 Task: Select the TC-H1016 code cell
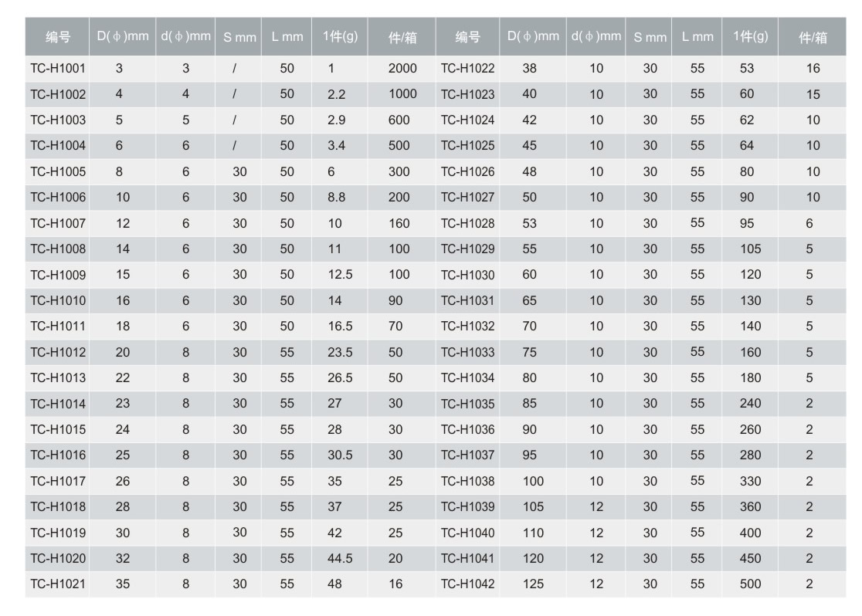58,455
